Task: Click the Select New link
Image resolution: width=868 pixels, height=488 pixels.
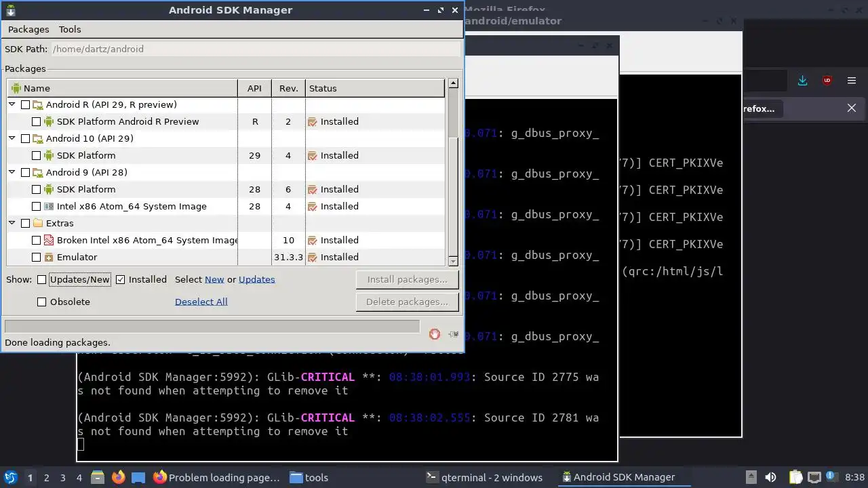Action: point(214,280)
